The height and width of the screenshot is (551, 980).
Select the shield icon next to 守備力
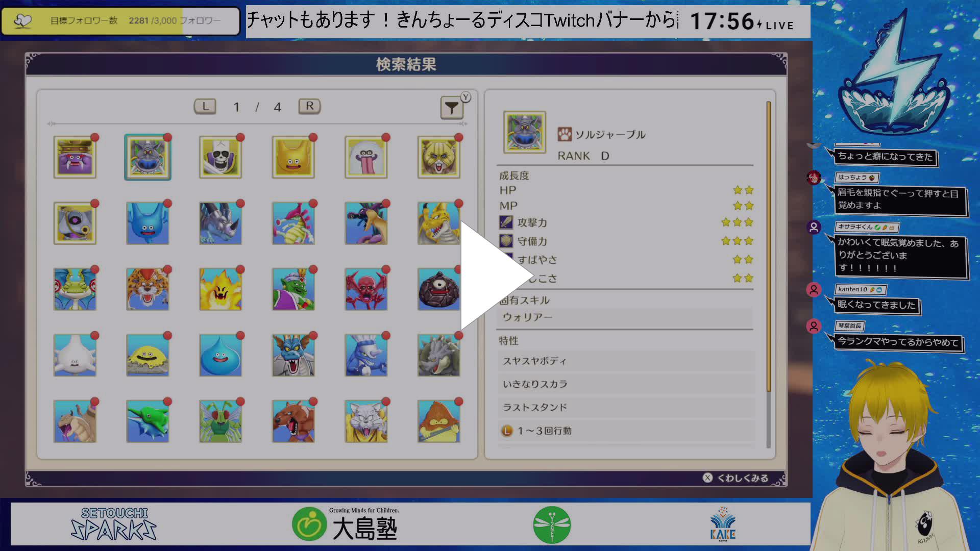(x=507, y=241)
